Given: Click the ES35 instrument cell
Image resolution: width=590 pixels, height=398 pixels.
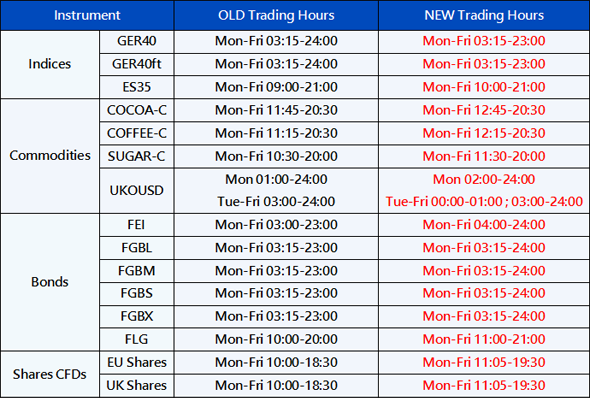Looking at the screenshot, I should tap(137, 87).
